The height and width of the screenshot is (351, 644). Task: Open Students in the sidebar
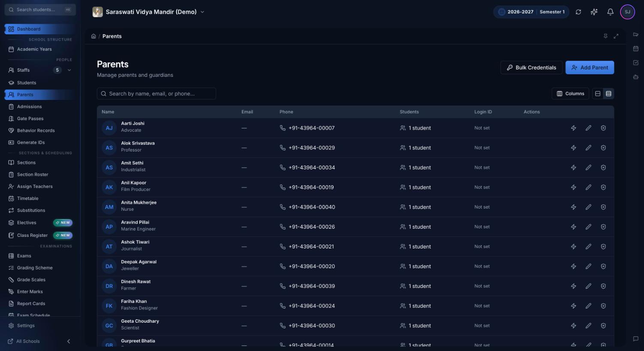(40, 82)
